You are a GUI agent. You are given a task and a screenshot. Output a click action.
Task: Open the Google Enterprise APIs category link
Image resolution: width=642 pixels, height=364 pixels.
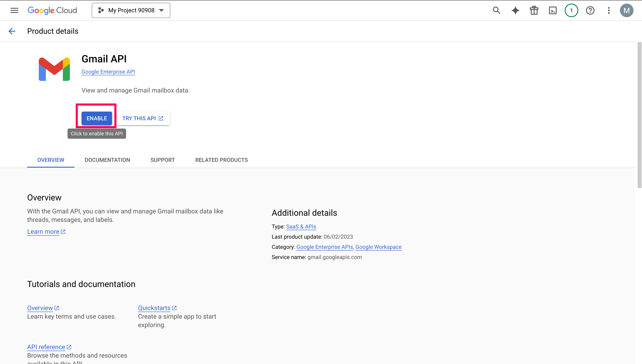pos(324,247)
